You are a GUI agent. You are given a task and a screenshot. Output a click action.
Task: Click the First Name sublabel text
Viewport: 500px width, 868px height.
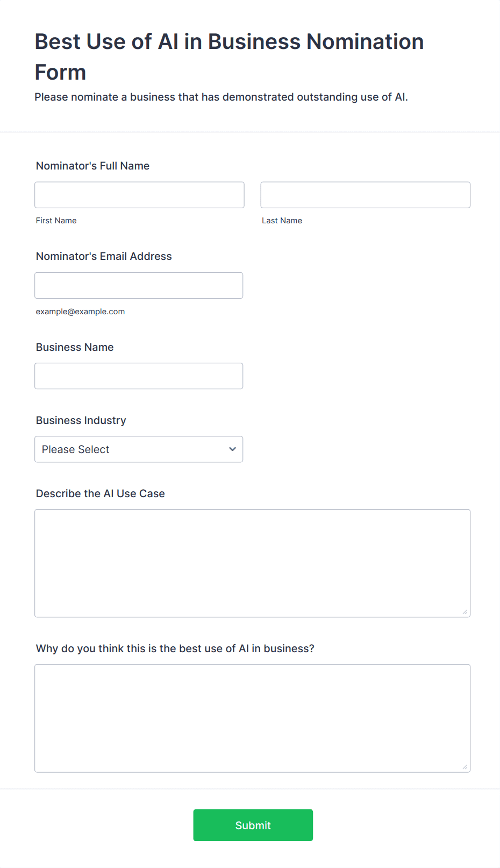coord(56,221)
